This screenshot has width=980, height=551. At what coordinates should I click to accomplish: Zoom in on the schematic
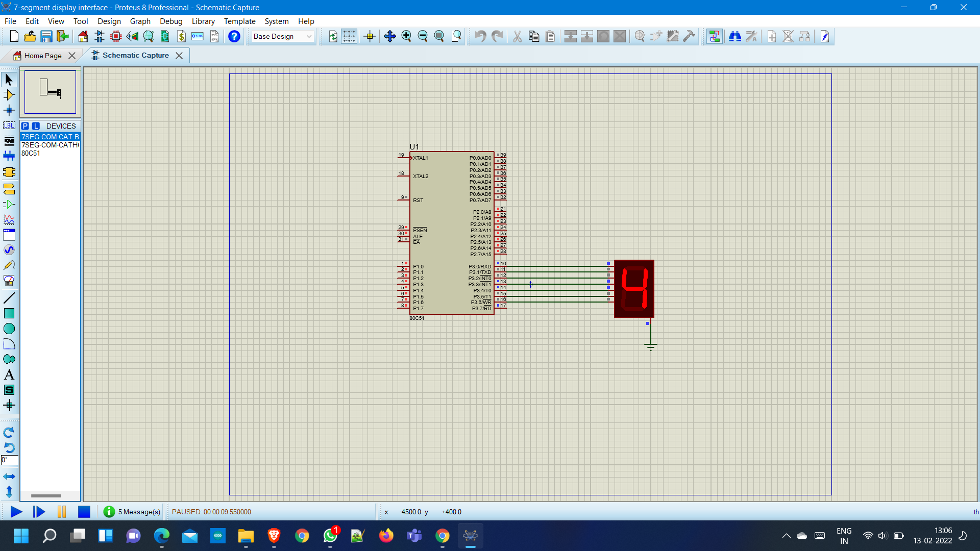pyautogui.click(x=407, y=36)
